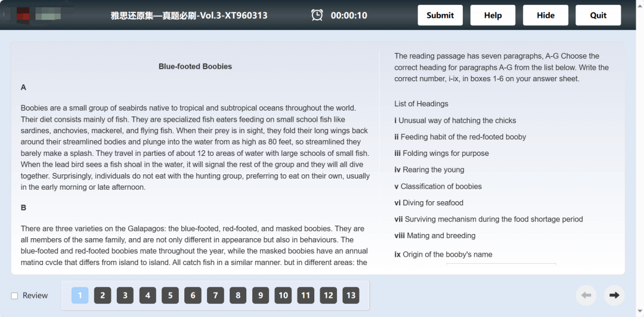Submit the test answers
Viewport: 644px width, 317px height.
pyautogui.click(x=440, y=15)
